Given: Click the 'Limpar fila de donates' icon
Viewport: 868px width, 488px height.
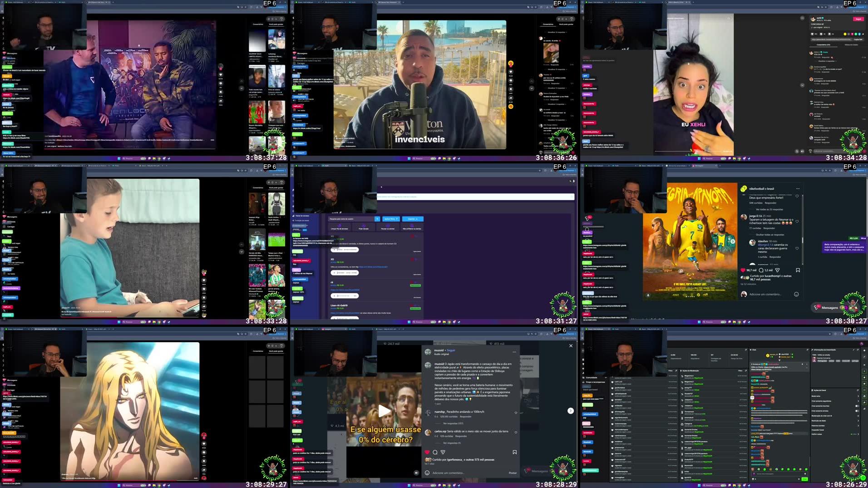Looking at the screenshot, I should point(339,227).
